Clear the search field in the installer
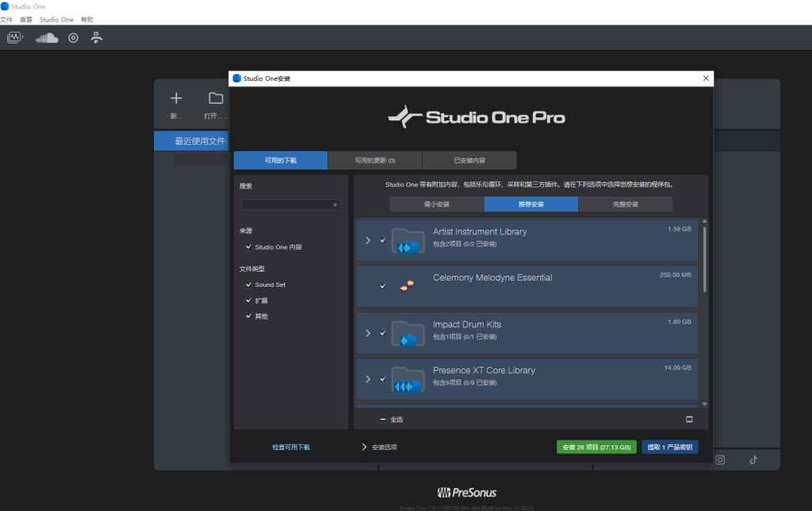 click(335, 204)
